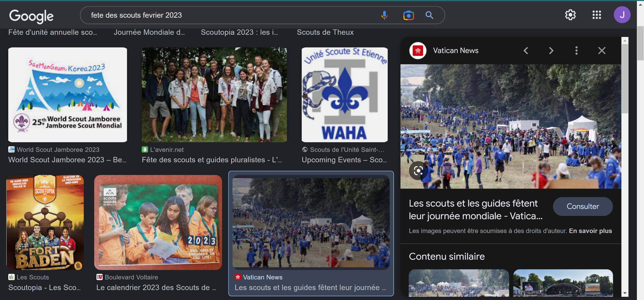Image resolution: width=644 pixels, height=300 pixels.
Task: Click the Les Scouts favicon
Action: tap(11, 277)
